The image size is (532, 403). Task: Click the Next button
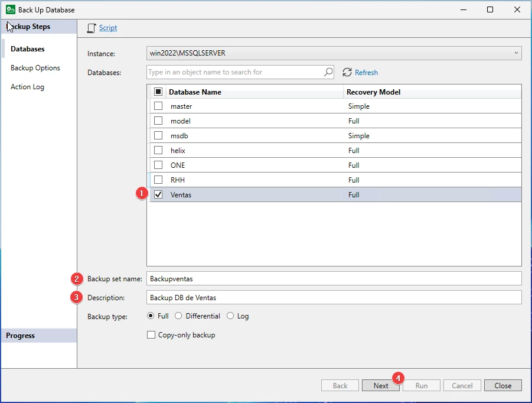(381, 386)
